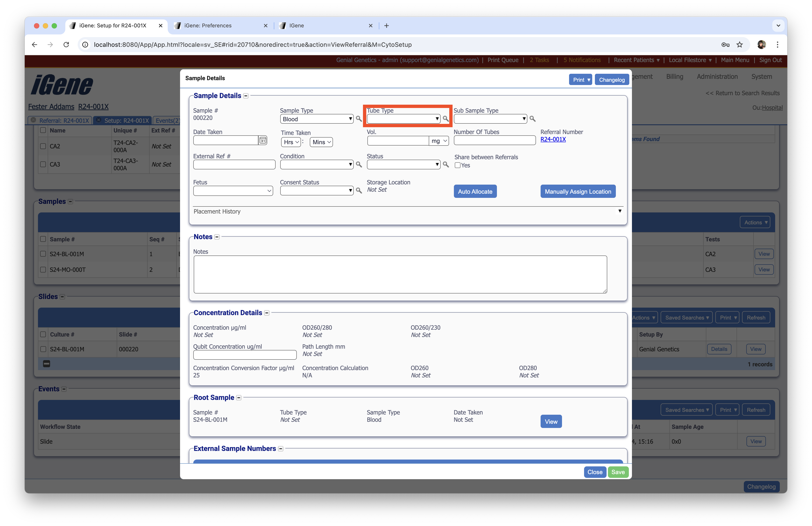Click the Condition lookup magnifier icon
Image resolution: width=812 pixels, height=526 pixels.
point(359,165)
